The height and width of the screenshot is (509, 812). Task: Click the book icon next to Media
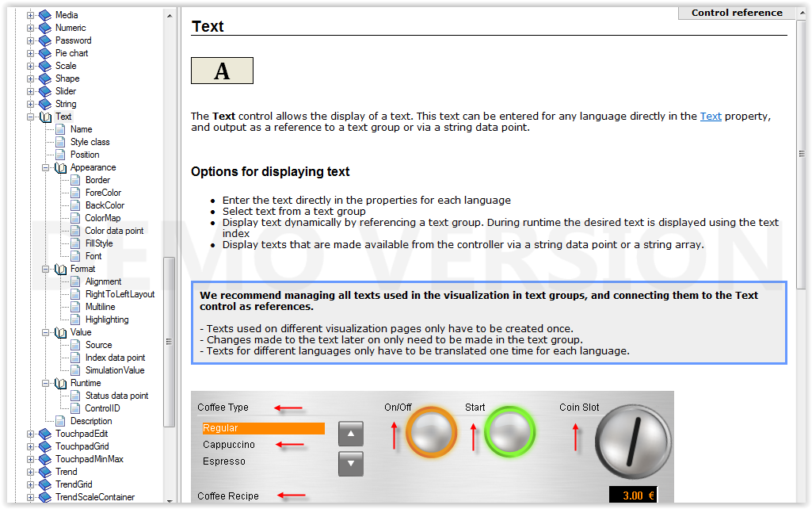click(x=44, y=15)
